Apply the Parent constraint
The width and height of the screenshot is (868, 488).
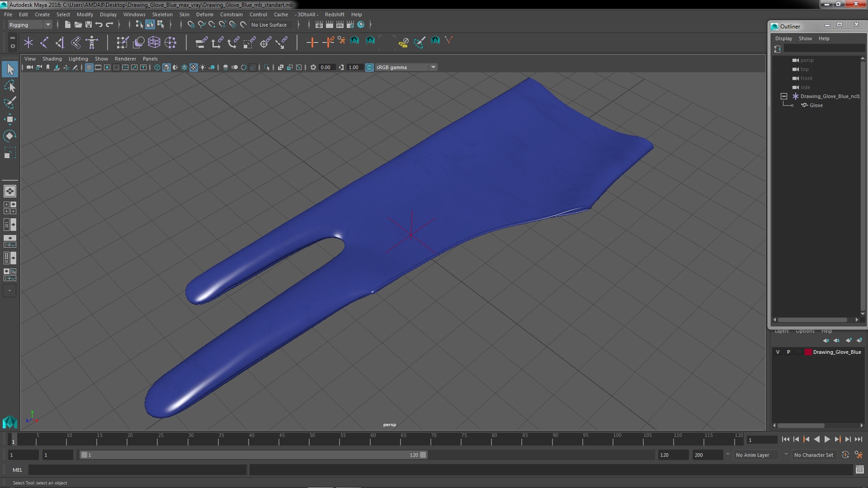[x=201, y=43]
